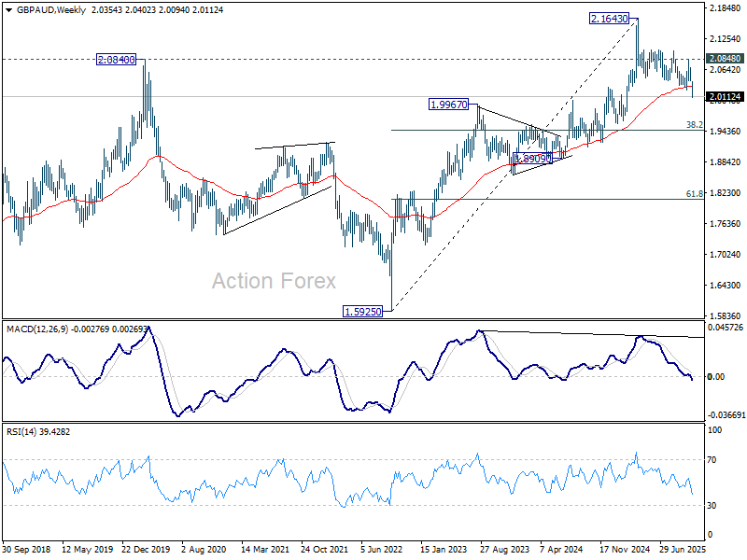Screen dimensions: 747x560
Task: Select the 30 Sep 2018 date marker
Action: tap(27, 549)
